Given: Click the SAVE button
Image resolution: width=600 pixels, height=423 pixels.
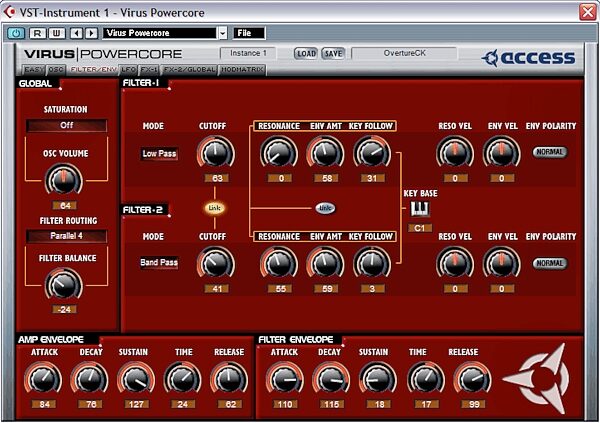Looking at the screenshot, I should (x=333, y=54).
